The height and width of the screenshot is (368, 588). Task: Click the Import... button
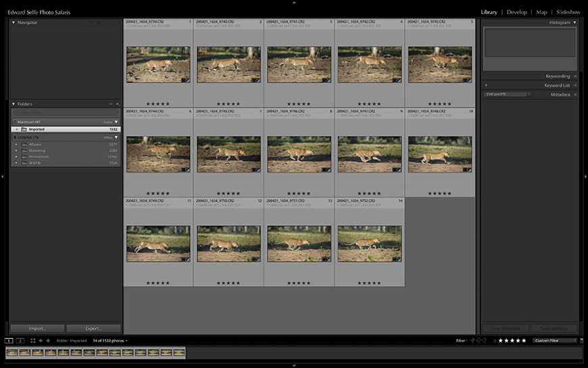coord(37,329)
